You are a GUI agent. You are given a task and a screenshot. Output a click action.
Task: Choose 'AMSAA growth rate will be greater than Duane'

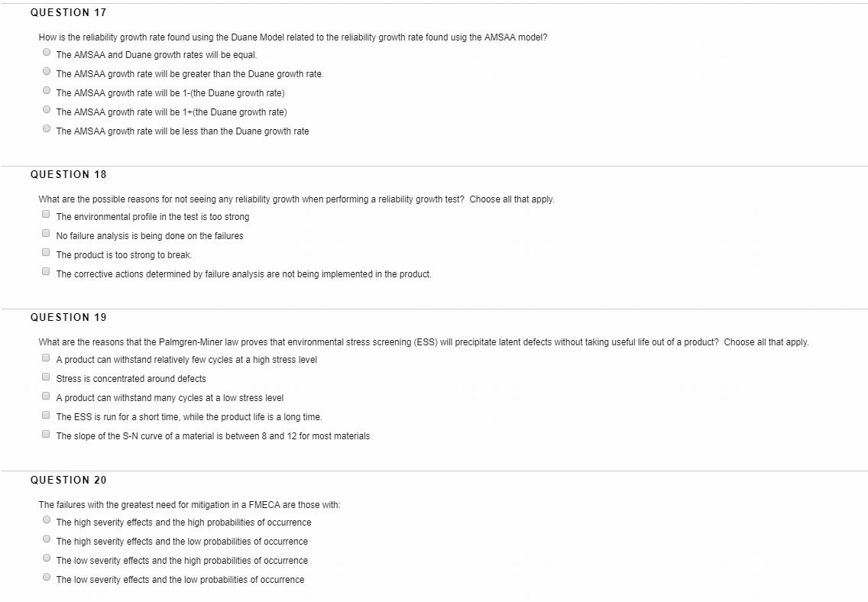[47, 71]
